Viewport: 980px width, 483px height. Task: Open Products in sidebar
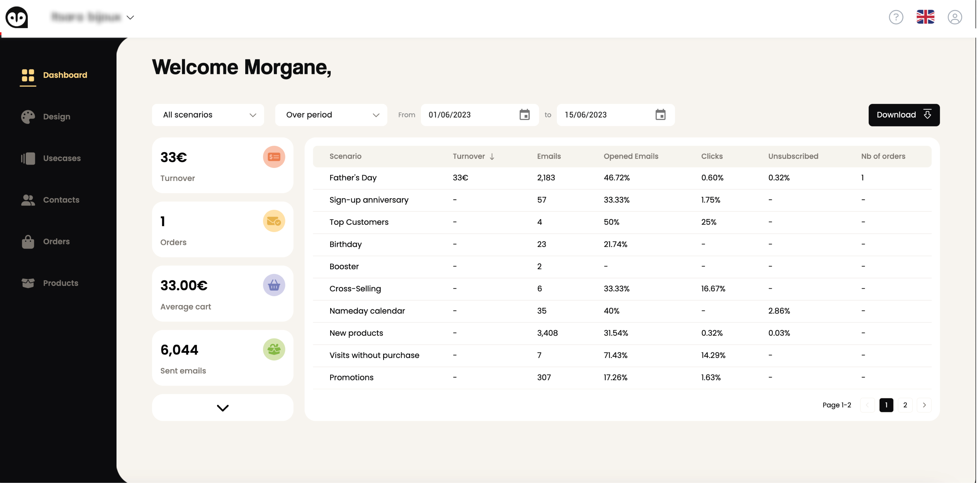60,283
